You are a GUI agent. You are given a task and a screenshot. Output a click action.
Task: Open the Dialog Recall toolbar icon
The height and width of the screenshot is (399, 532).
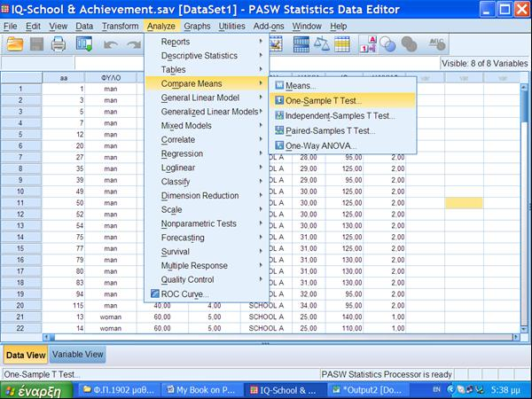(84, 44)
